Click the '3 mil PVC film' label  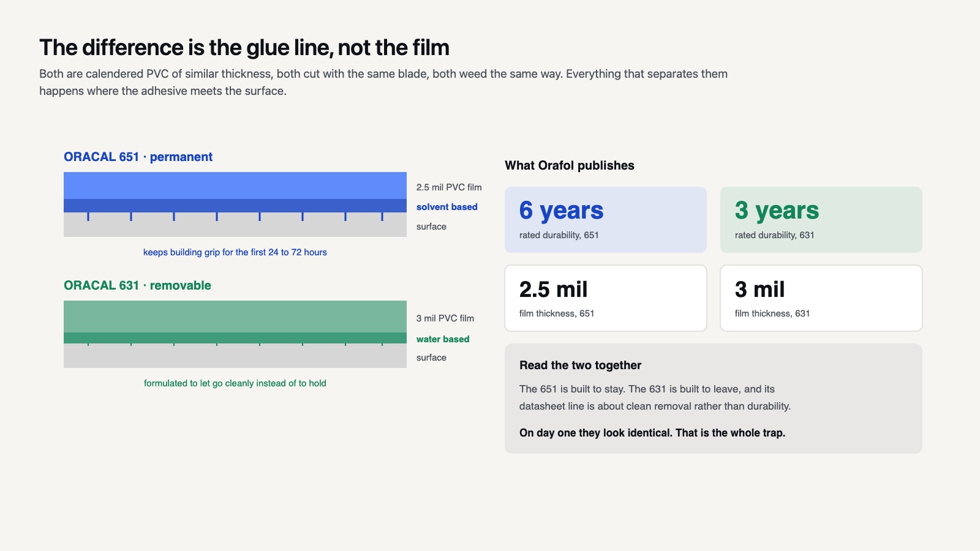click(x=445, y=318)
